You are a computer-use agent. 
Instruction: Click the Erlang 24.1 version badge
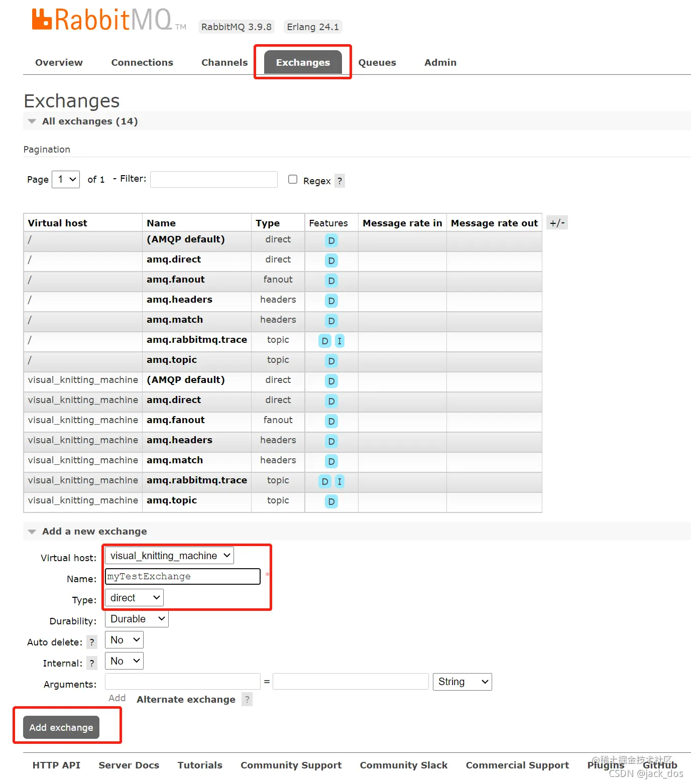pyautogui.click(x=313, y=27)
